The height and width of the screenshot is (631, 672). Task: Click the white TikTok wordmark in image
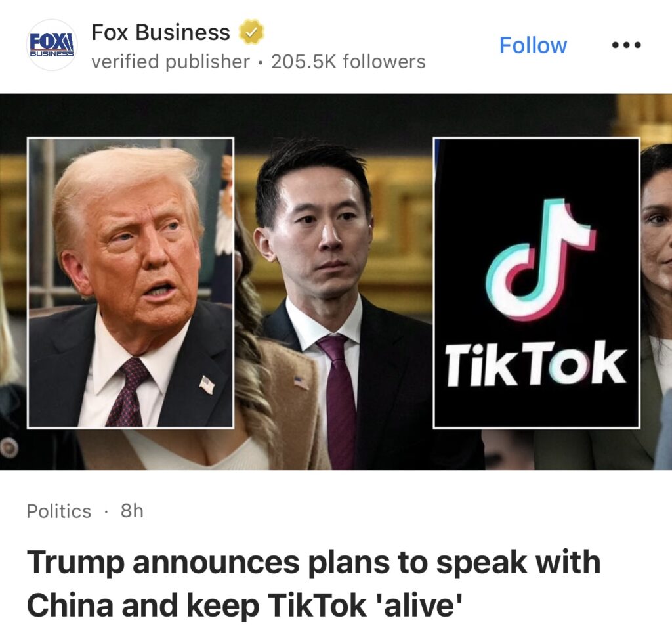[x=536, y=364]
